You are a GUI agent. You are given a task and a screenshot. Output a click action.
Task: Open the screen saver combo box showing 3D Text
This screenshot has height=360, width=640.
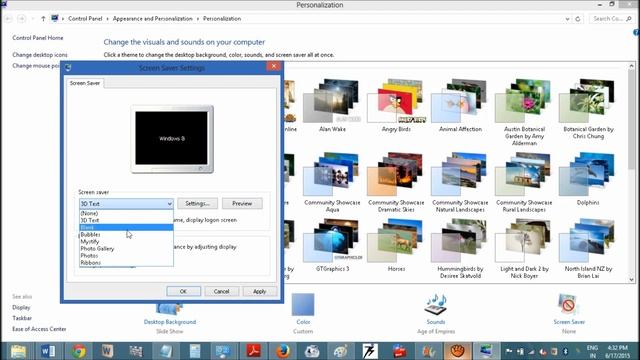[x=126, y=203]
